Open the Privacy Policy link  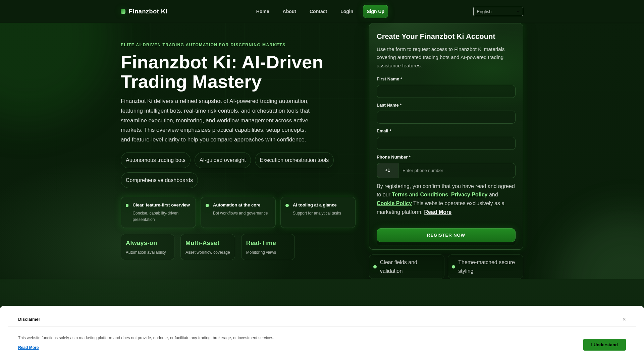tap(469, 195)
